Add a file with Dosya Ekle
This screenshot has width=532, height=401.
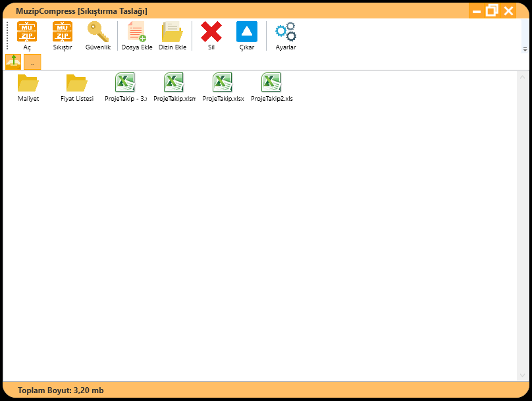(x=137, y=36)
